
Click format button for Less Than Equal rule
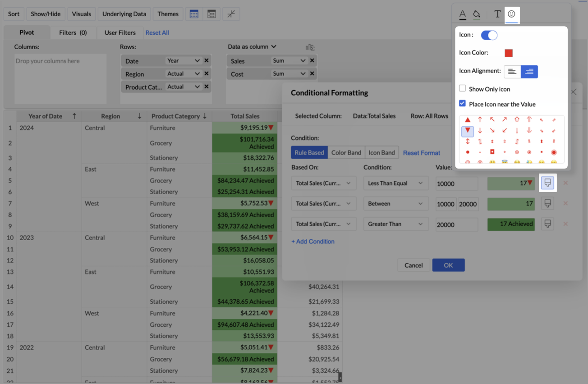(x=547, y=183)
